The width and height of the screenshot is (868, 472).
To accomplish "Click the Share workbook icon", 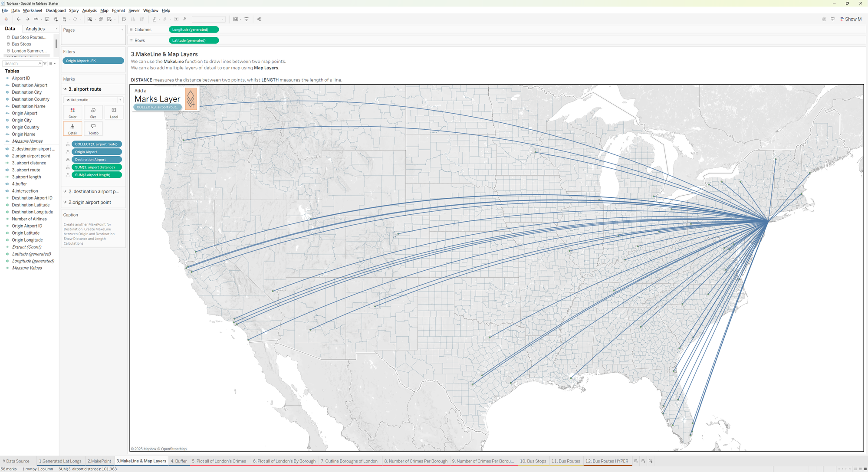I will coord(259,19).
